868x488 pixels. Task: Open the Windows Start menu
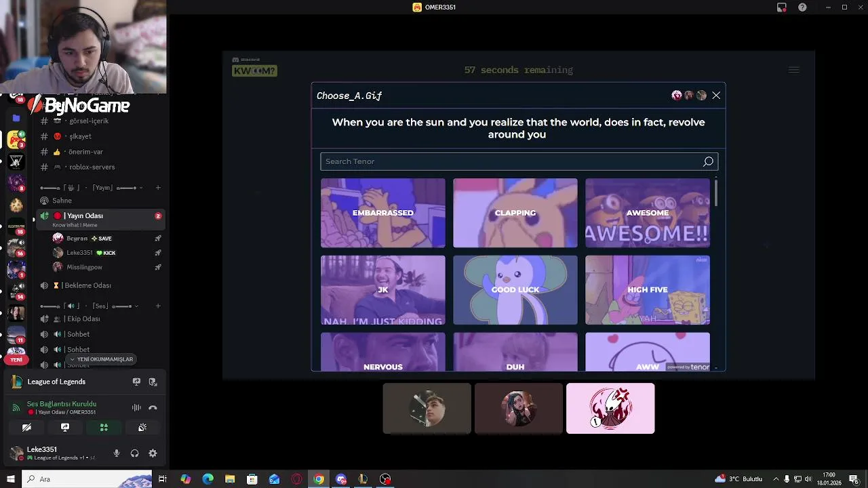10,479
